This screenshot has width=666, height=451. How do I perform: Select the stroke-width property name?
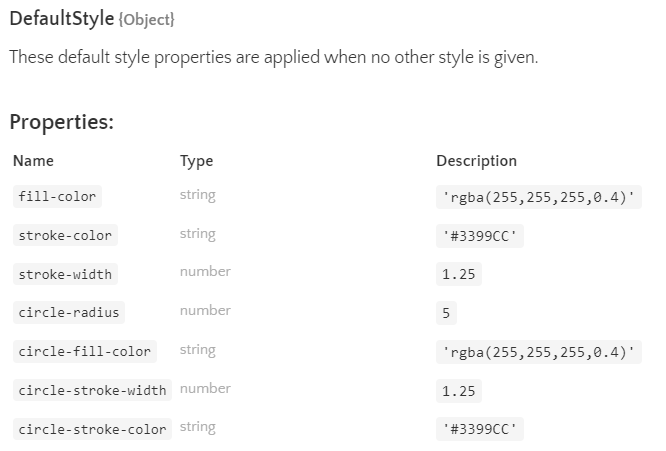coord(65,274)
